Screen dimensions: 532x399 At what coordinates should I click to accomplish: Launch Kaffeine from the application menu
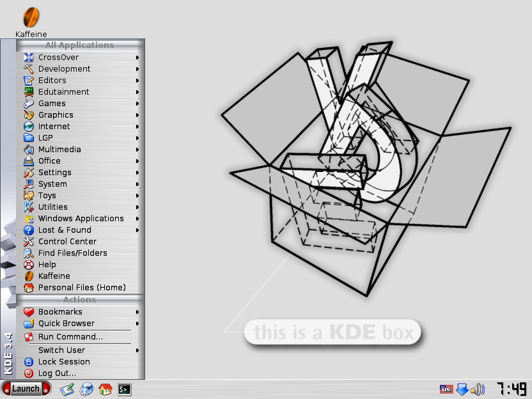click(81, 276)
